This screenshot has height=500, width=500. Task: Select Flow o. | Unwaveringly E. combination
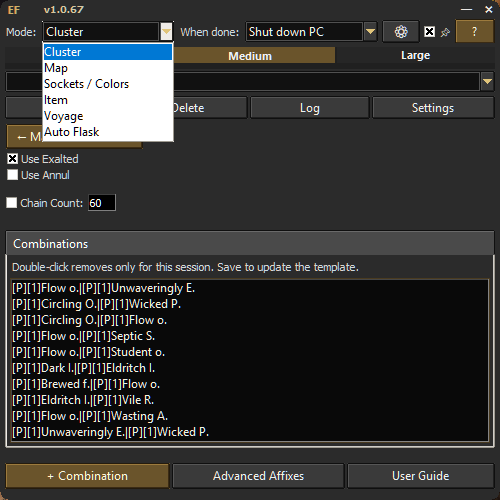(250, 288)
